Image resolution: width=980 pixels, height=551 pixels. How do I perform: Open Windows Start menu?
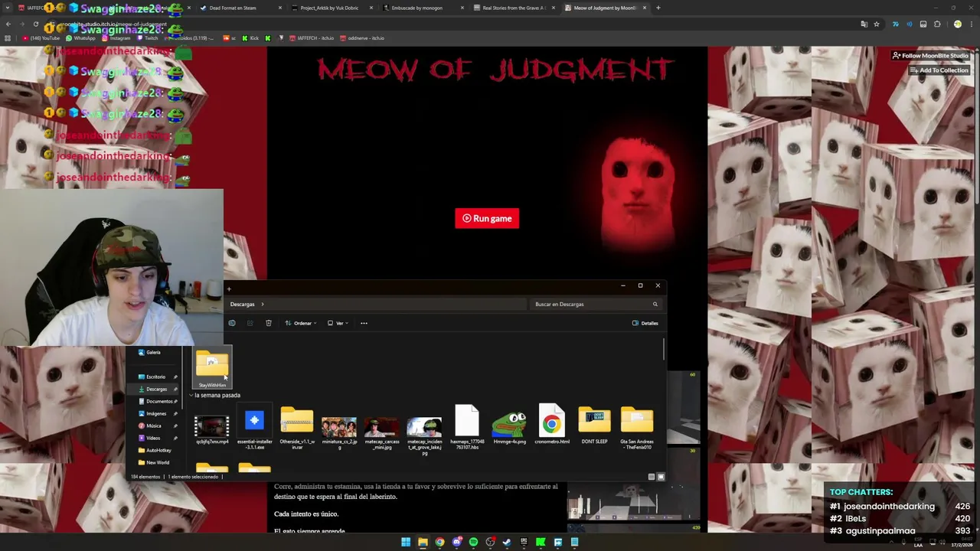(x=406, y=543)
